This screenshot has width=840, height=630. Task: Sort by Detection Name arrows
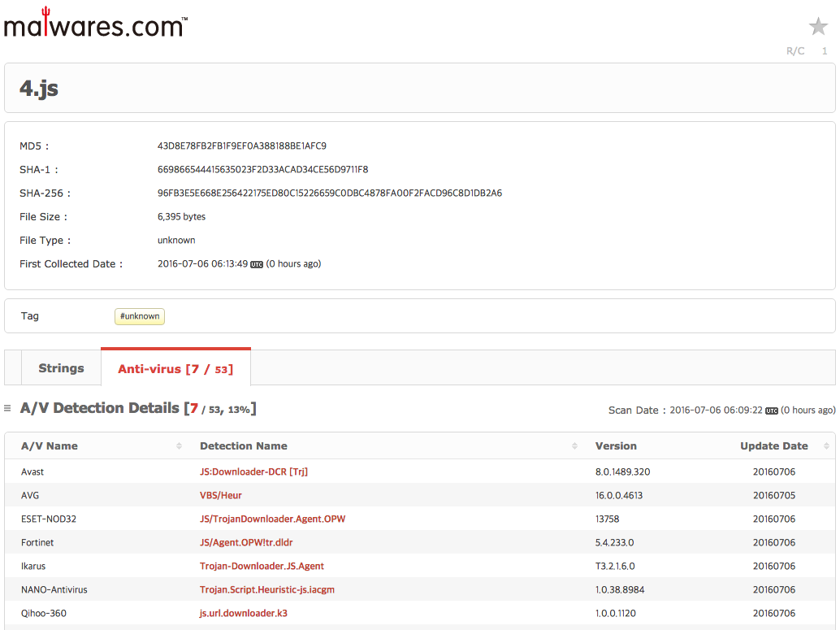(574, 446)
